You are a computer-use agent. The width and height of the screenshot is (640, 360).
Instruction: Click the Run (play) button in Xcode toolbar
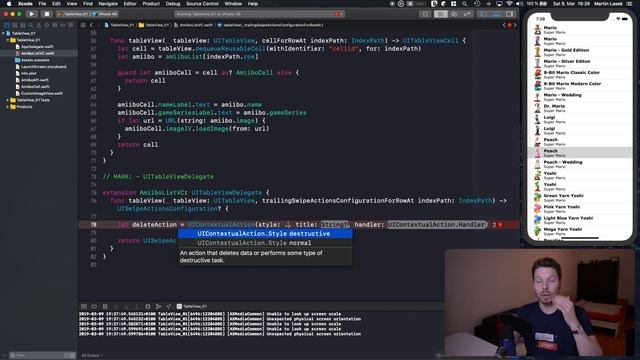pos(31,14)
